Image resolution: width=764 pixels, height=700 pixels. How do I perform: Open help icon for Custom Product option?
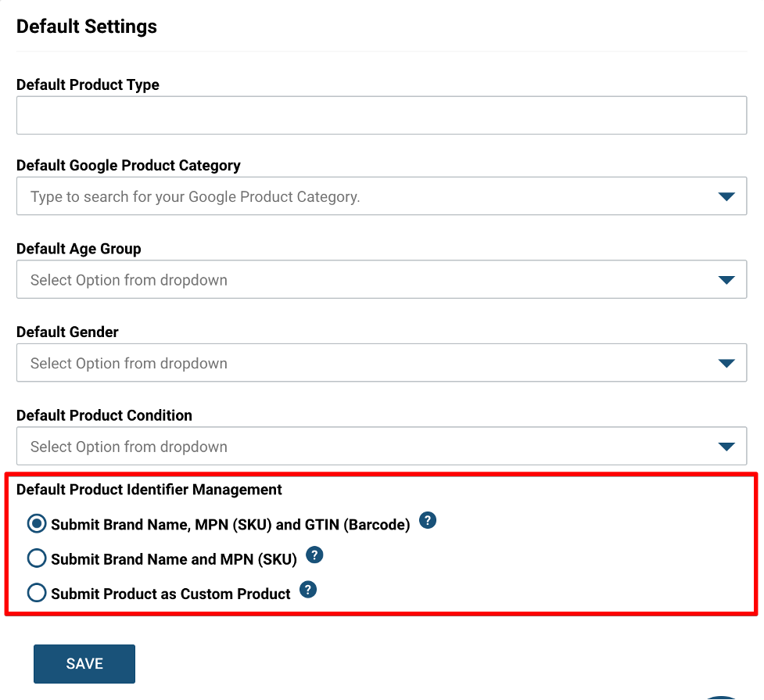click(x=308, y=590)
